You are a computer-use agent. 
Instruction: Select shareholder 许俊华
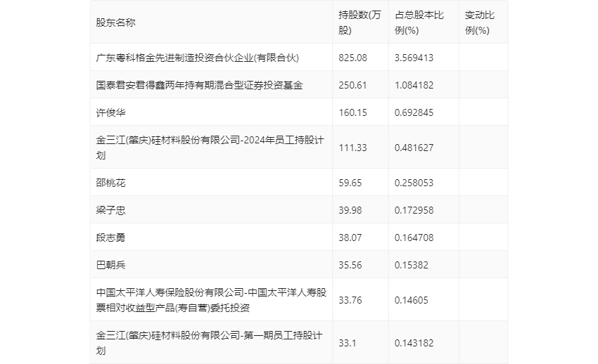pos(110,112)
